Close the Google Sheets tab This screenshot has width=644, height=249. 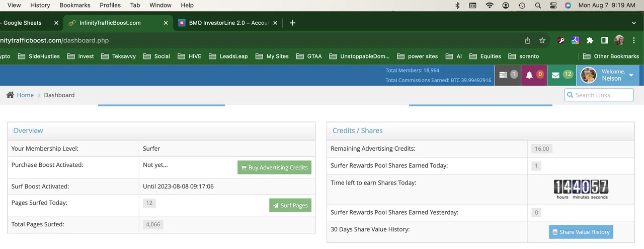(56, 23)
